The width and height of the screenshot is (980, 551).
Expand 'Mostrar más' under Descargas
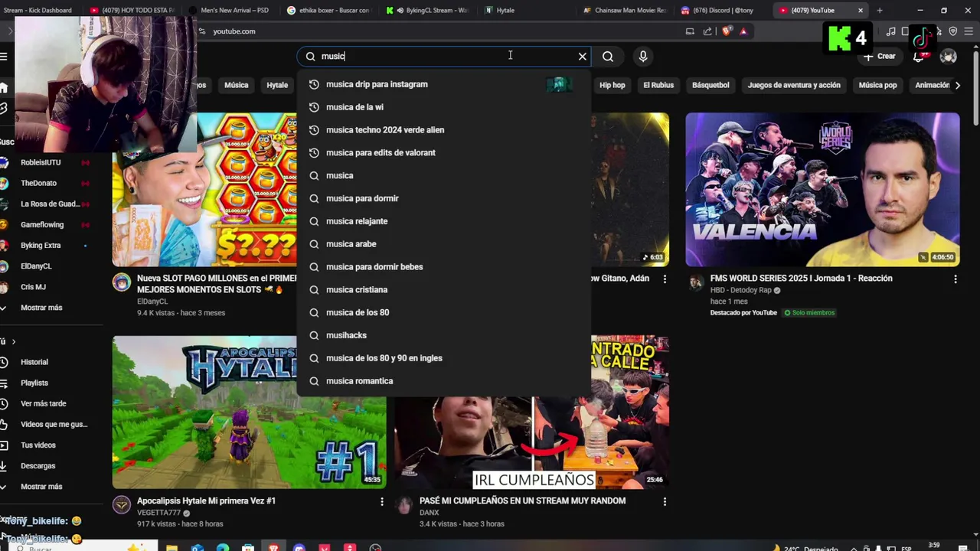(42, 487)
